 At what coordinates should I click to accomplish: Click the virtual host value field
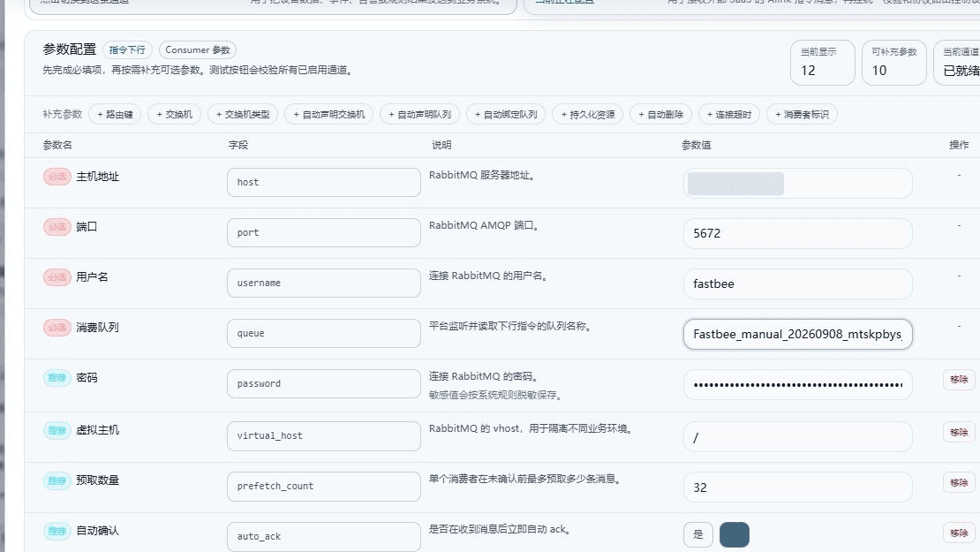[798, 436]
